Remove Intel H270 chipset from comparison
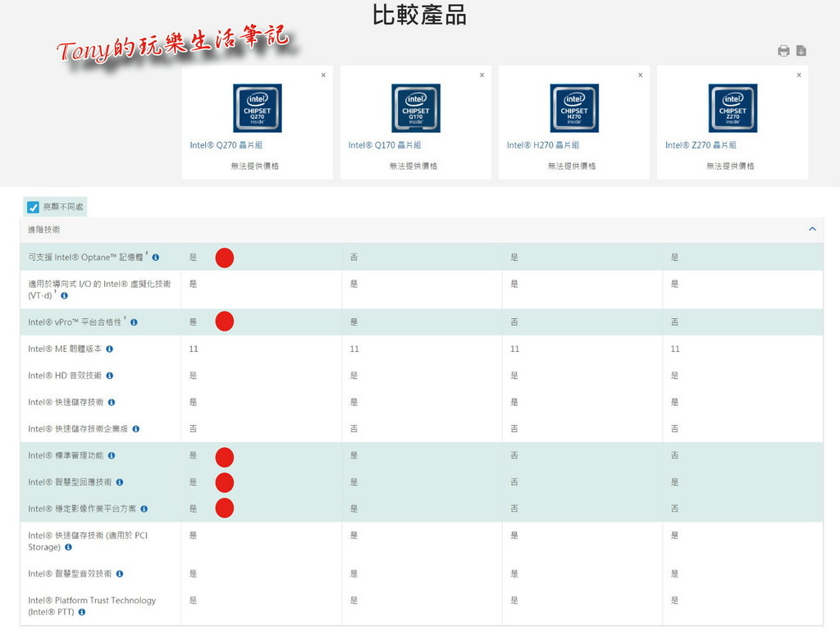The image size is (840, 630). click(x=640, y=75)
